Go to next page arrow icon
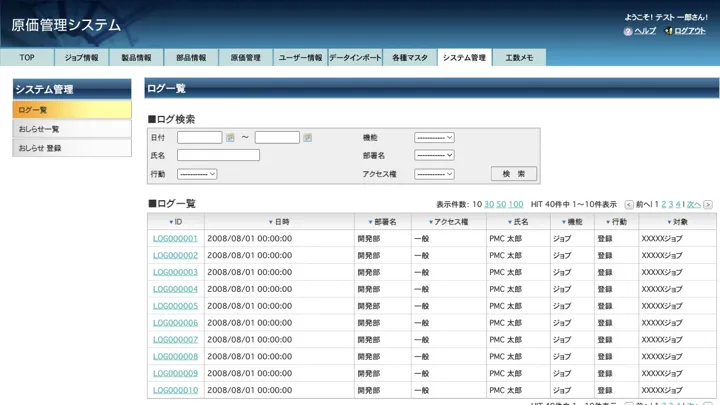The height and width of the screenshot is (405, 720). [708, 205]
